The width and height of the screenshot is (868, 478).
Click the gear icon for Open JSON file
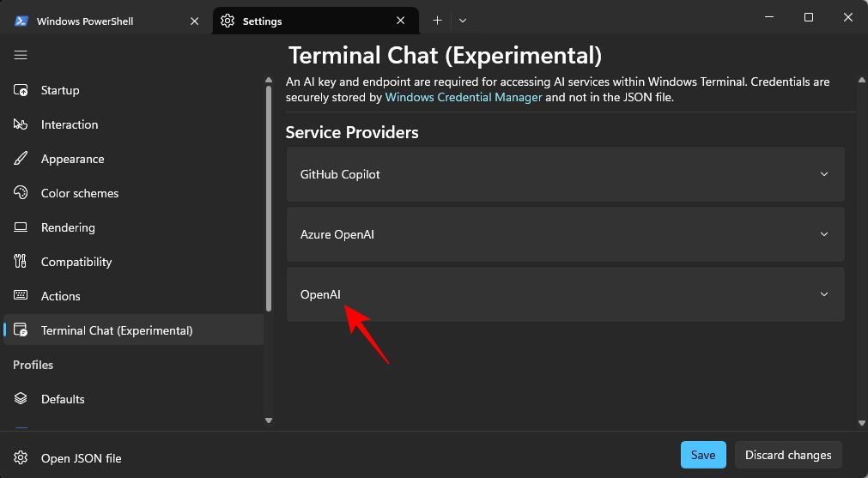coord(21,458)
